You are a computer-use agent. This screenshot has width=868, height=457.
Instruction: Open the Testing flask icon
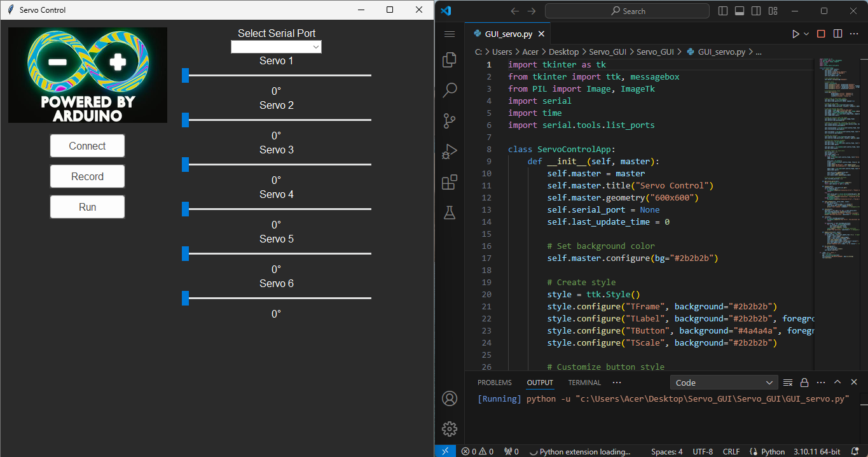pos(450,213)
